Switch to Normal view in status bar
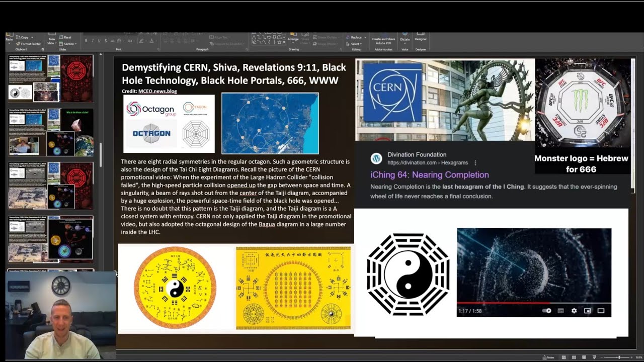This screenshot has height=362, width=644. click(x=564, y=357)
